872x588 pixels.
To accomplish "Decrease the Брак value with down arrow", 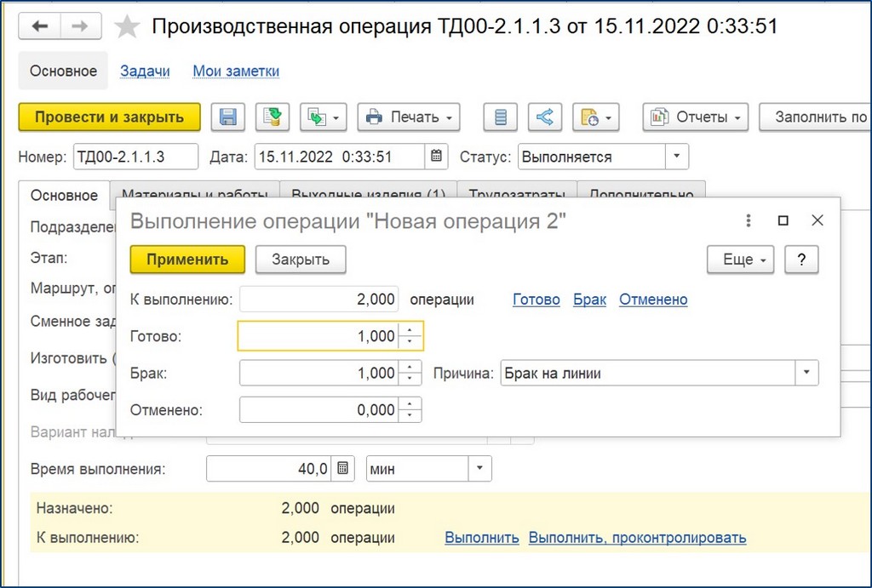I will coord(410,379).
